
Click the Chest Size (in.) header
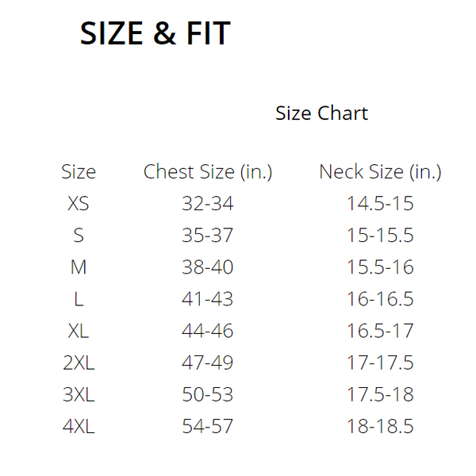208,171
